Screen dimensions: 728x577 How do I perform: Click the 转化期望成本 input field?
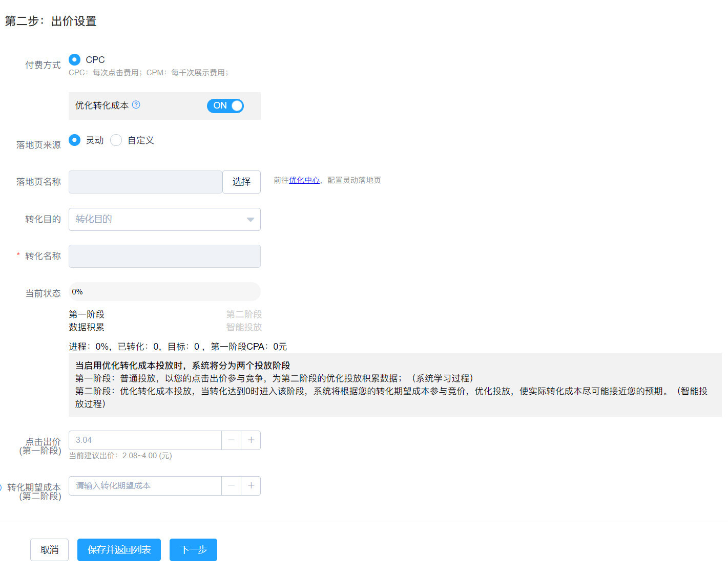tap(145, 486)
